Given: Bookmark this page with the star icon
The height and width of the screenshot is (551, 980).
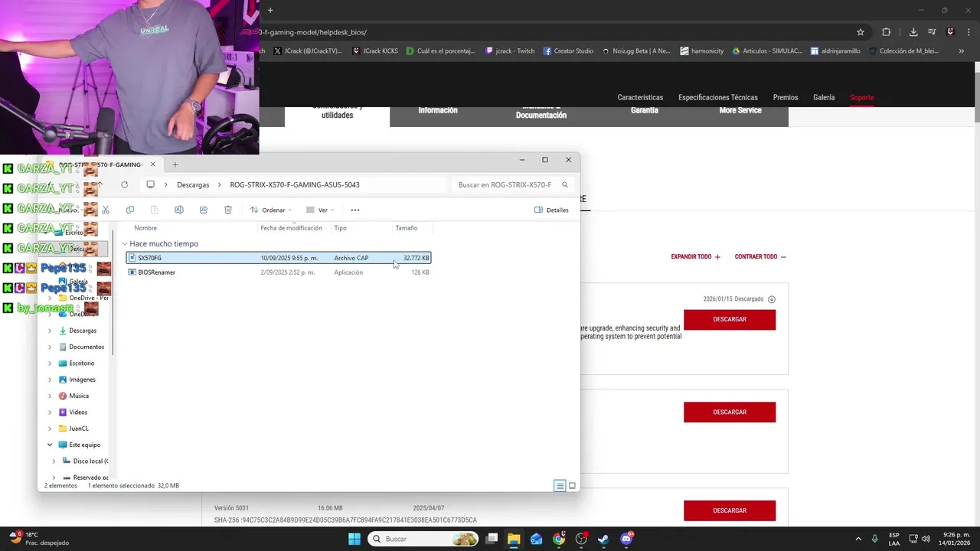Looking at the screenshot, I should [x=861, y=32].
